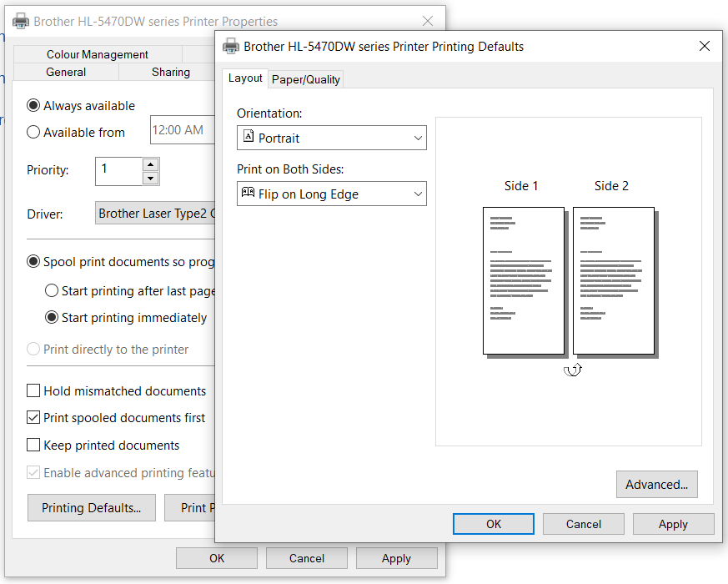Click Cancel in Printing Defaults dialog

click(x=584, y=524)
